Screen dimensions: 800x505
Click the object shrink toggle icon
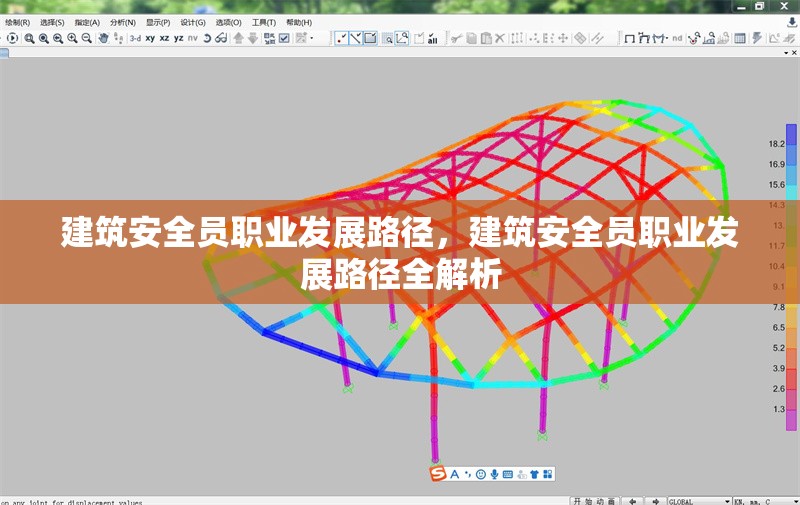[x=270, y=38]
